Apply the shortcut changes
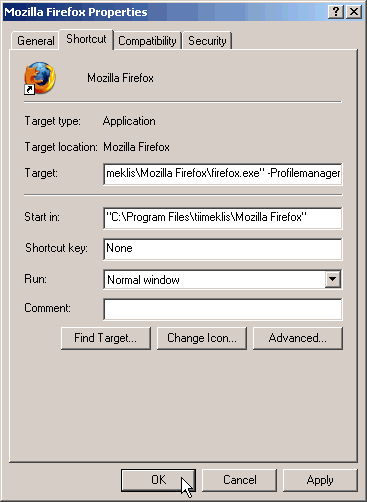The height and width of the screenshot is (502, 367). point(320,480)
